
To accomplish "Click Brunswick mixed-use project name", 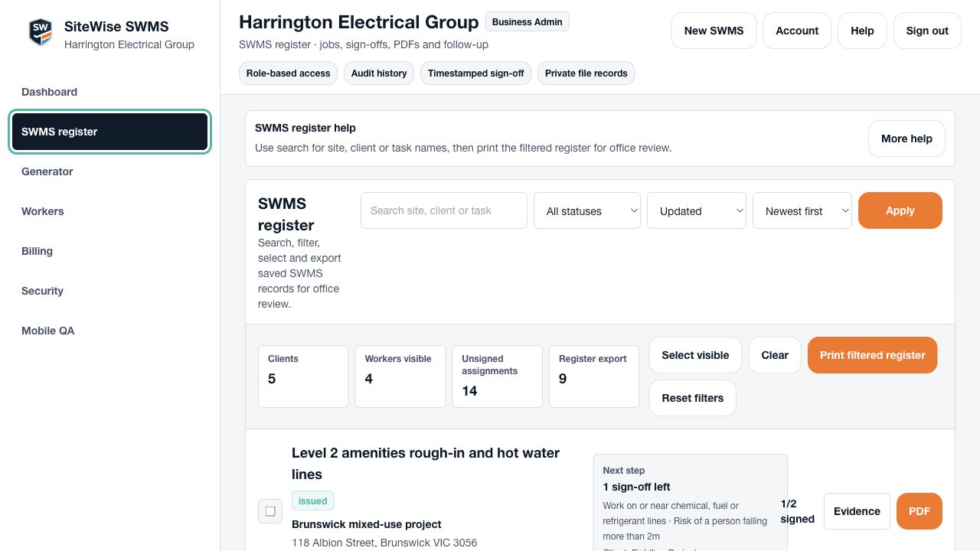I will click(367, 524).
